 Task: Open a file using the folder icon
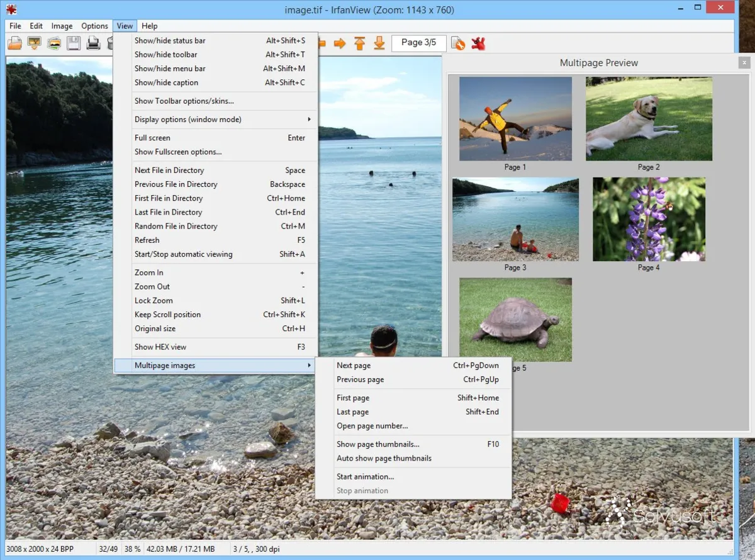[14, 43]
